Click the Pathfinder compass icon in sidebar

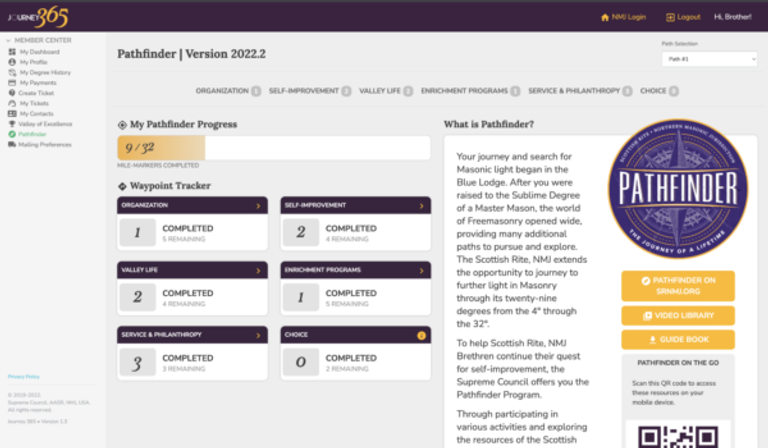[12, 134]
